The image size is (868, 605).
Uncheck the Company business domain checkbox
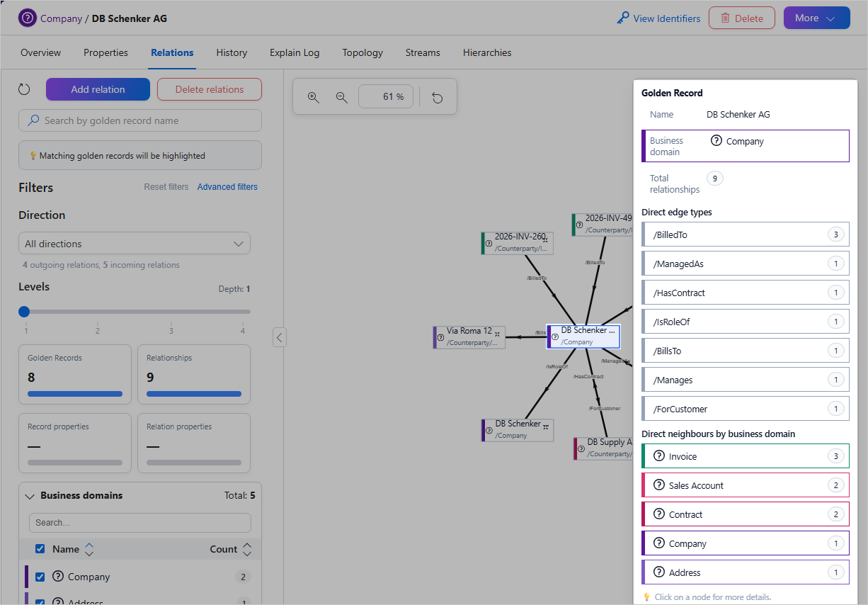(x=40, y=577)
